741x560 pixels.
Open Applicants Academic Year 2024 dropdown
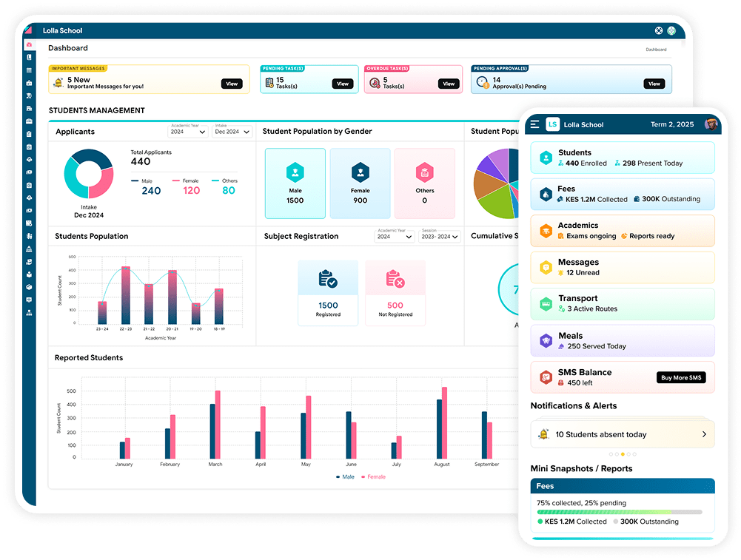187,132
